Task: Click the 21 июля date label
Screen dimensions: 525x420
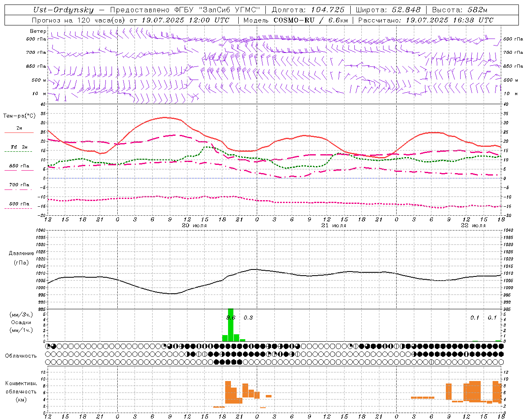Action: [333, 226]
